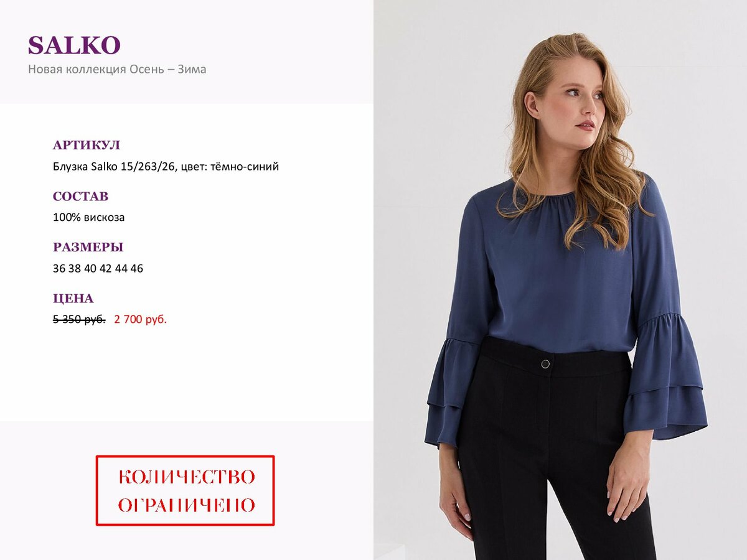The width and height of the screenshot is (747, 560).
Task: Click the РАЗМЕРЫ heading
Action: click(x=88, y=247)
